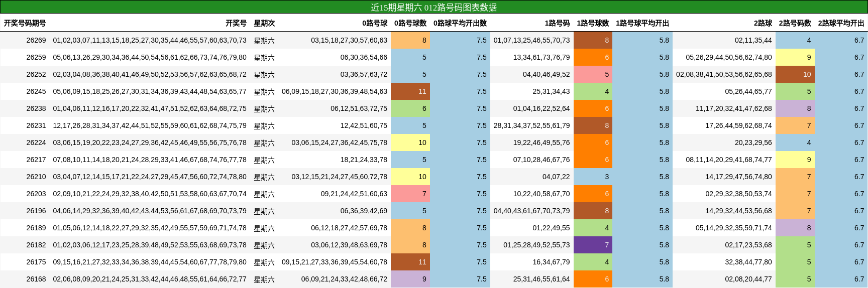Viewport: 868px width, 288px height.
Task: Click period number 26203
Action: pyautogui.click(x=36, y=194)
